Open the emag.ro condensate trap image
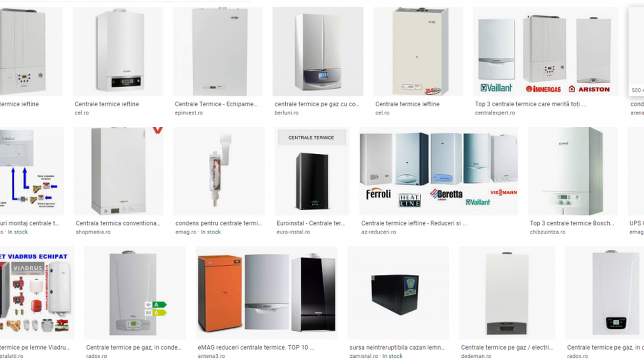 point(219,171)
